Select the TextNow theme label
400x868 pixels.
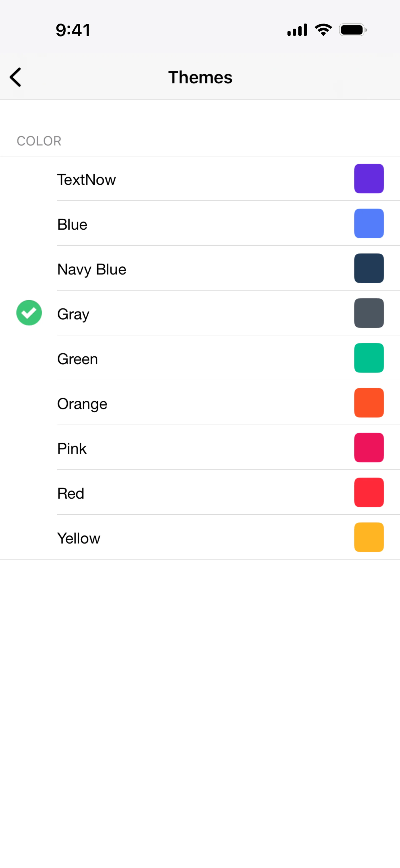point(86,180)
